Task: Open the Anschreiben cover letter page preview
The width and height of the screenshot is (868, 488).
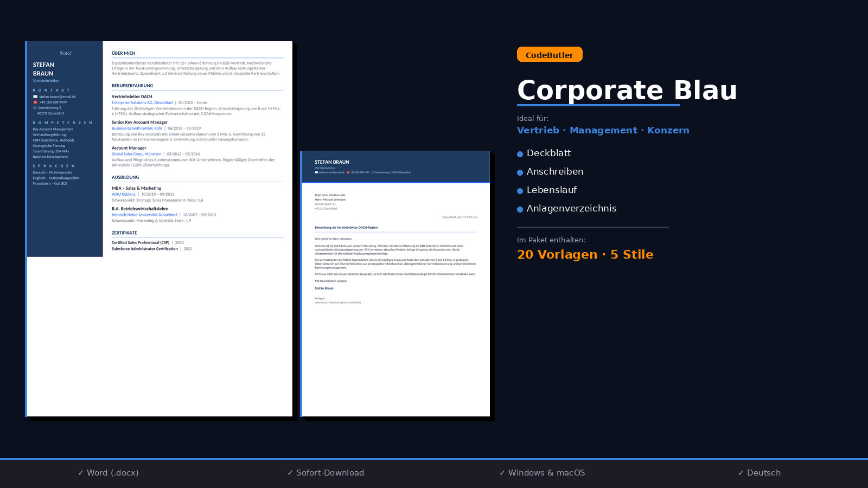Action: coord(395,284)
